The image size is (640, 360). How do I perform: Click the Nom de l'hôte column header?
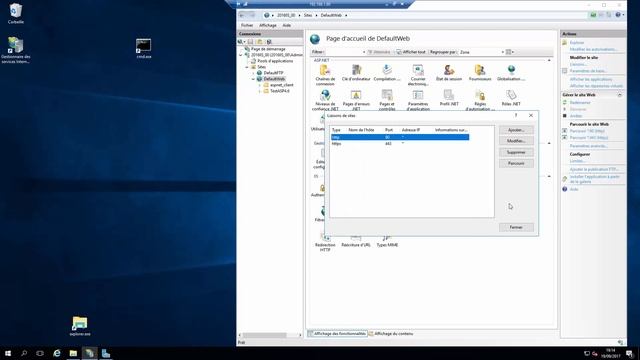point(361,130)
